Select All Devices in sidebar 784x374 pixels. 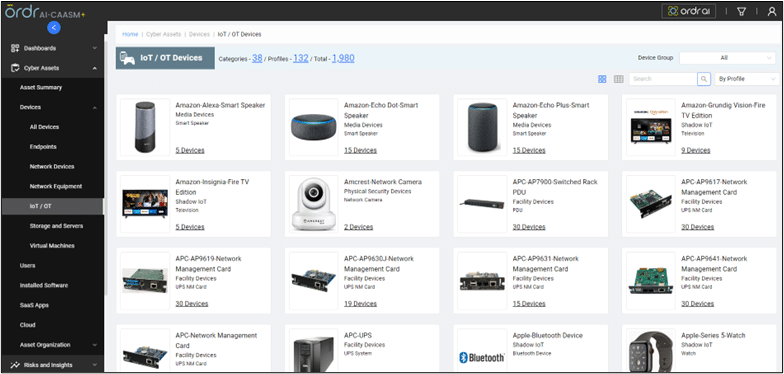[44, 127]
